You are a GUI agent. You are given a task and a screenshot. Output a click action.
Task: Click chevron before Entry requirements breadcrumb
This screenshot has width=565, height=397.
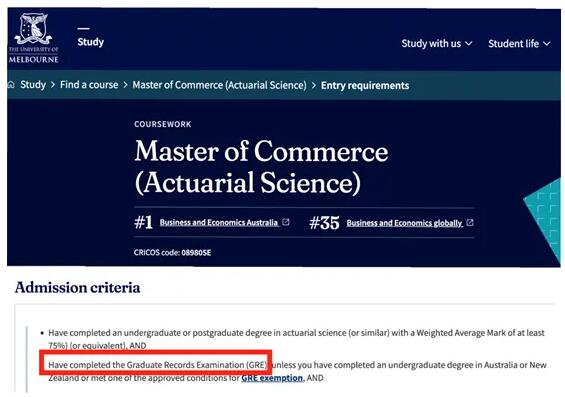point(314,85)
